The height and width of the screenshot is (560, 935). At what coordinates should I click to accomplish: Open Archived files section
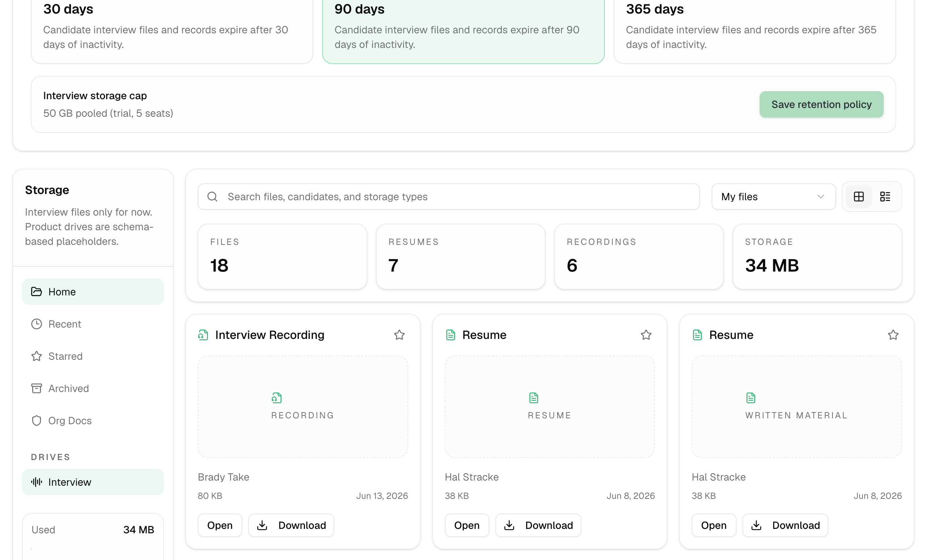(93, 388)
